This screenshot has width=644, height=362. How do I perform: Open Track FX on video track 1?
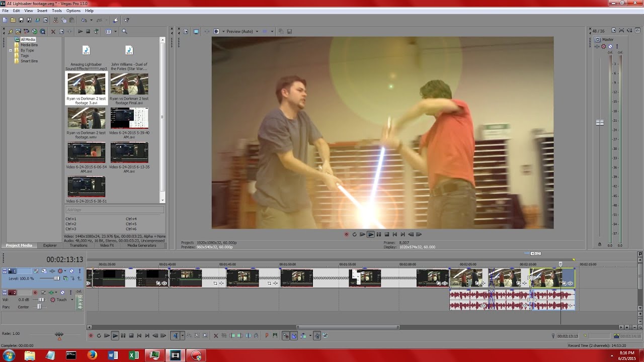52,271
